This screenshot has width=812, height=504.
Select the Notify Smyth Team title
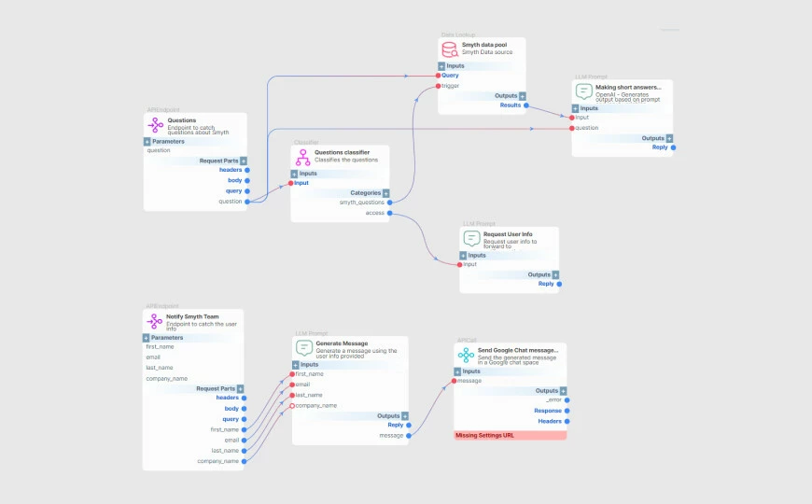[192, 316]
